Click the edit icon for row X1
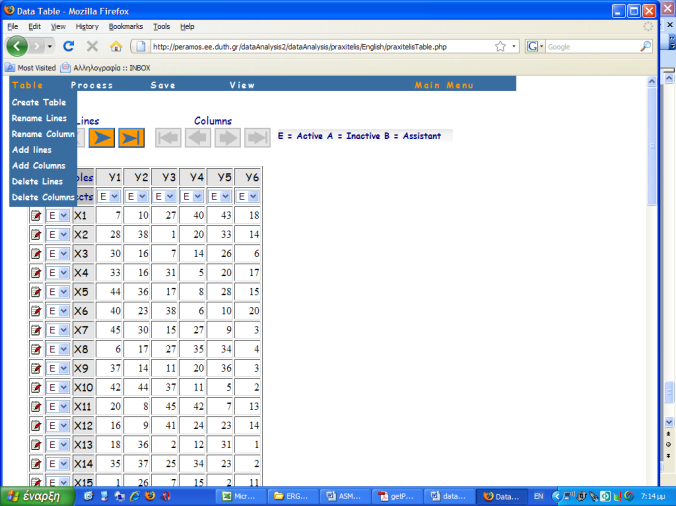 click(36, 215)
